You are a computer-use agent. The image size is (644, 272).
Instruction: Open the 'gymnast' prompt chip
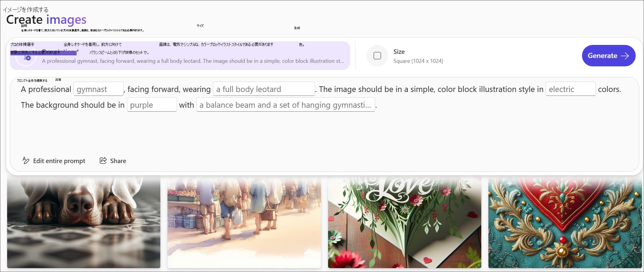tap(98, 89)
